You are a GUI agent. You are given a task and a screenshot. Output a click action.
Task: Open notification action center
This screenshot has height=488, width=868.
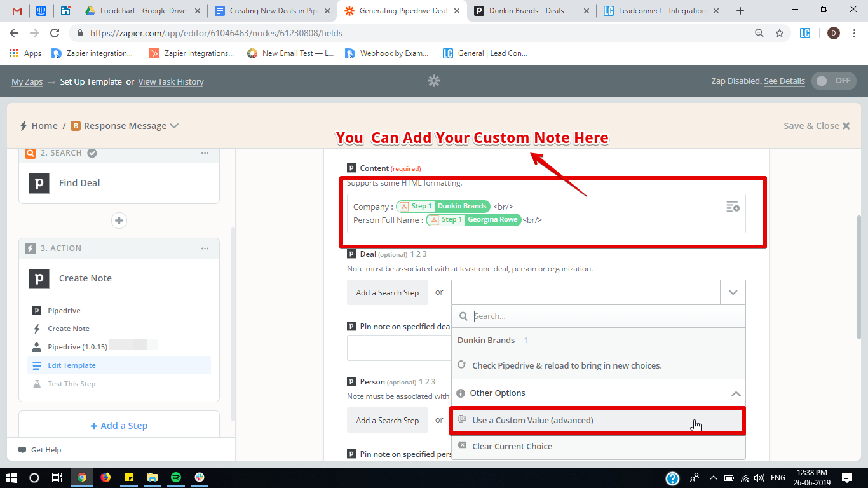(847, 478)
